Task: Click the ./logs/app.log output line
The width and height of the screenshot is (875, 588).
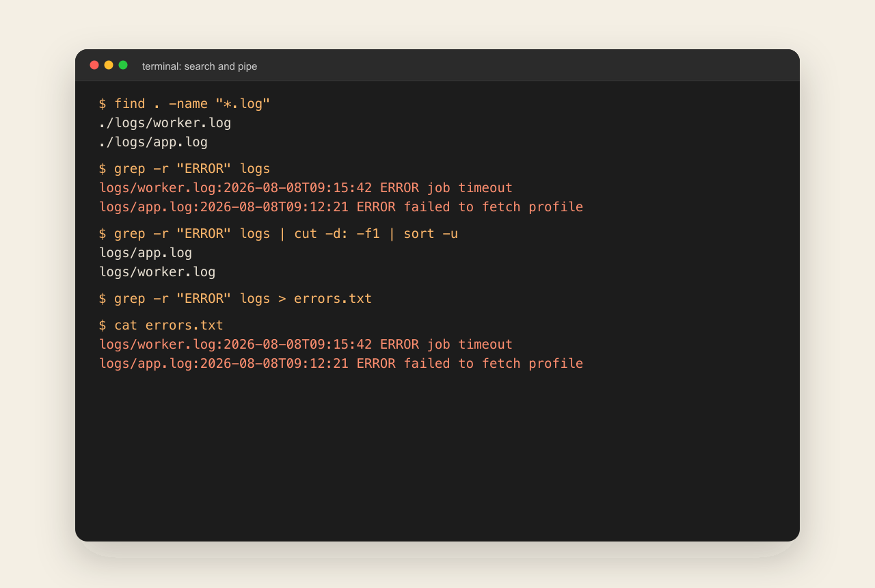Action: 153,142
